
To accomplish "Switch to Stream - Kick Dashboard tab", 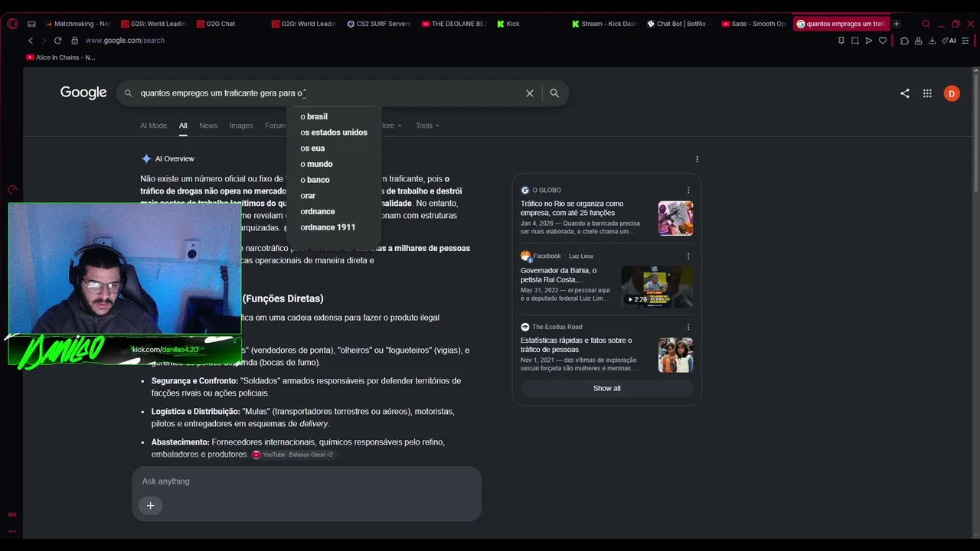I will pyautogui.click(x=603, y=24).
